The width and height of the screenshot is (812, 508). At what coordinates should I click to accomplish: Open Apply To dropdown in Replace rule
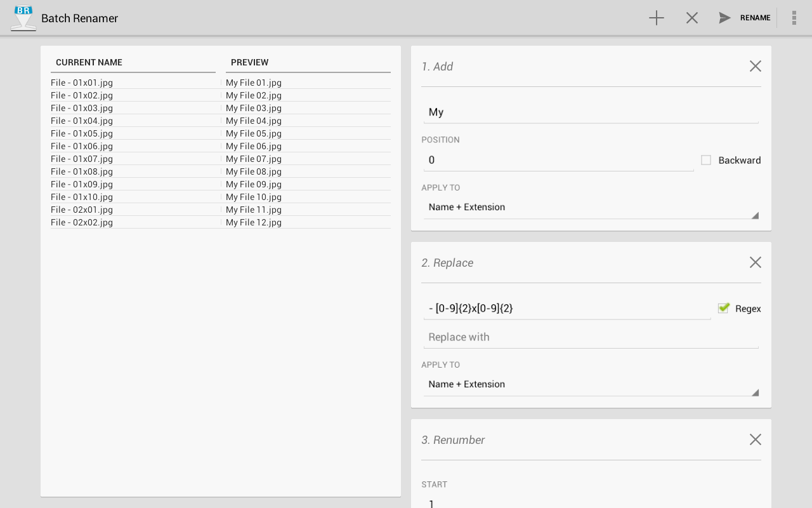(591, 385)
